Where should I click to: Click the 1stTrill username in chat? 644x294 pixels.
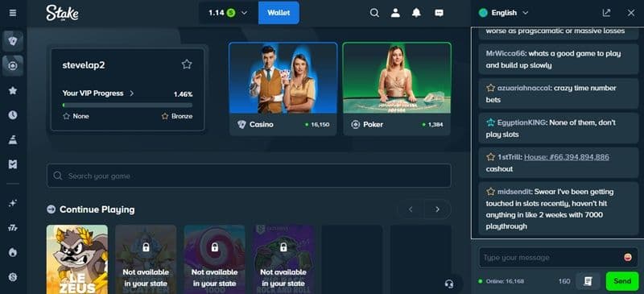click(x=510, y=157)
